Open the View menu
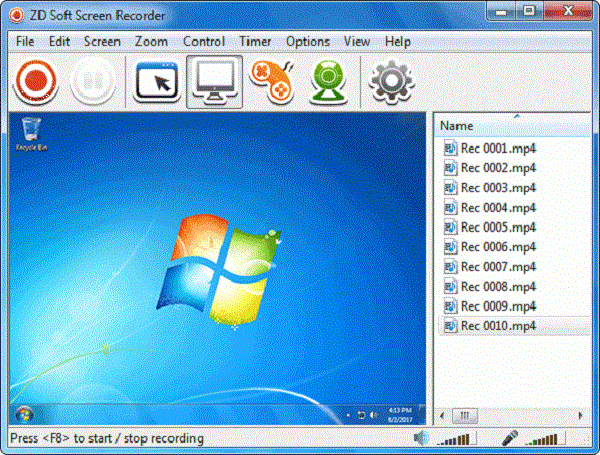Screen dimensions: 600x455 point(357,41)
